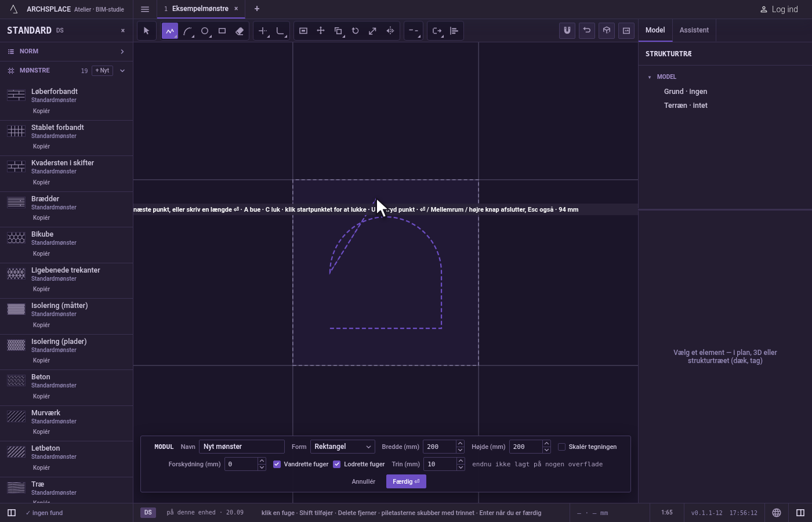
Task: Click the align tool icon
Action: point(454,31)
